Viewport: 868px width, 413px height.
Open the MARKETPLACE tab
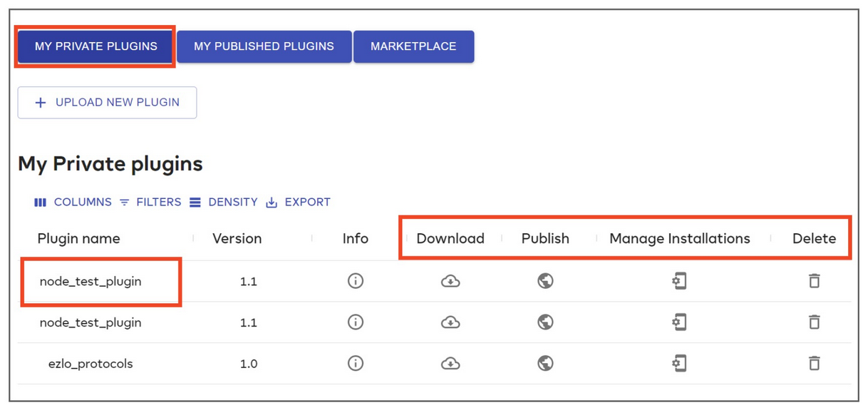pyautogui.click(x=413, y=46)
